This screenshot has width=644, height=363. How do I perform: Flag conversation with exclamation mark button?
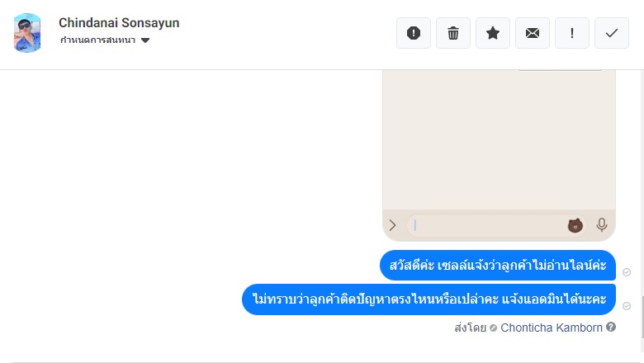click(571, 33)
